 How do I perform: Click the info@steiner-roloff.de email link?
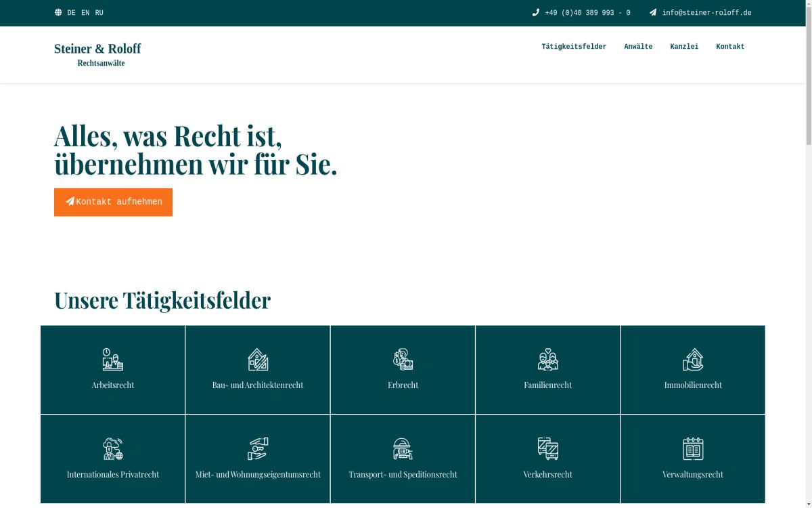(x=706, y=12)
